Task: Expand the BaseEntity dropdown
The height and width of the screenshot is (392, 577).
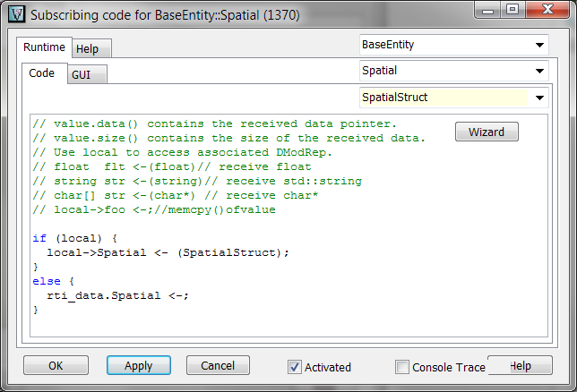Action: 539,44
